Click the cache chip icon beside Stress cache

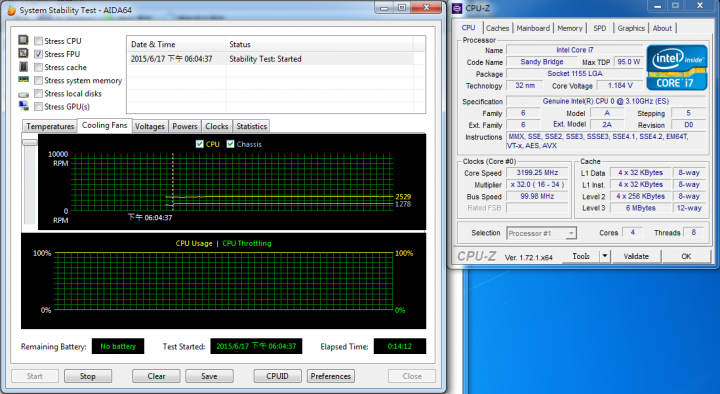23,67
